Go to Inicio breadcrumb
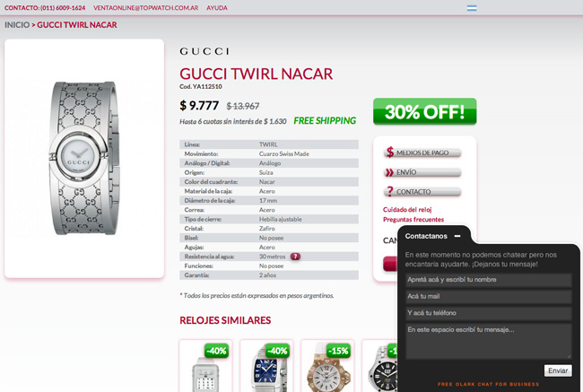Viewport: 583px width, 392px height. pyautogui.click(x=17, y=25)
